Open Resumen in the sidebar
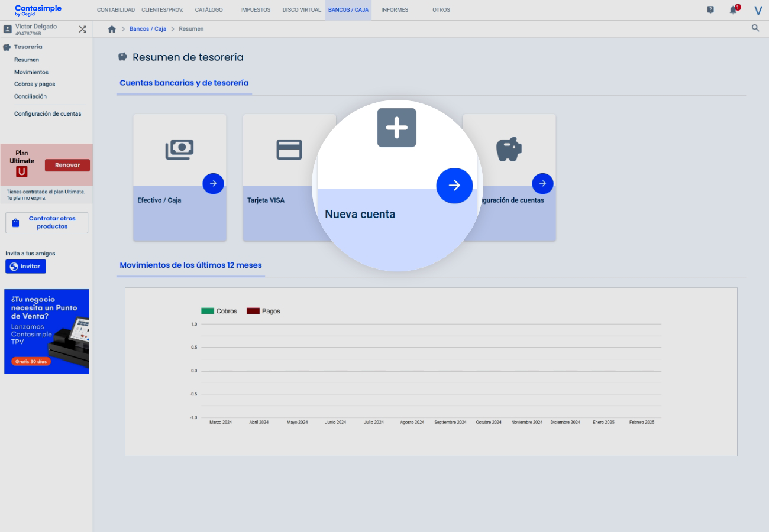Screen dimensions: 769x532 tap(27, 60)
